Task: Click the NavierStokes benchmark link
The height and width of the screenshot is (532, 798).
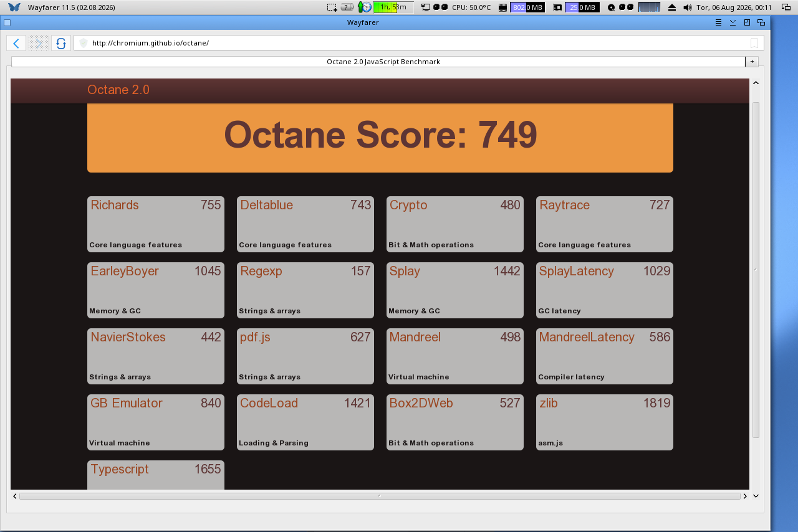Action: [128, 337]
